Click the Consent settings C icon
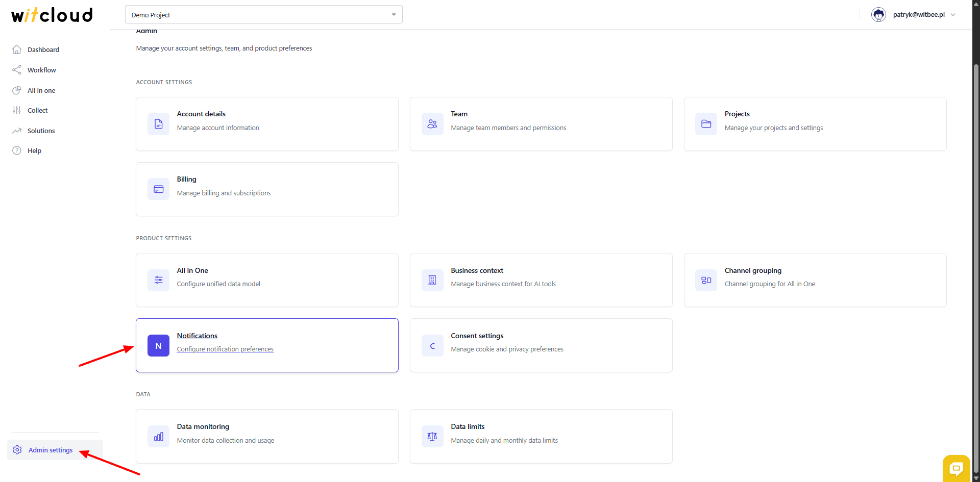980x482 pixels. tap(432, 346)
